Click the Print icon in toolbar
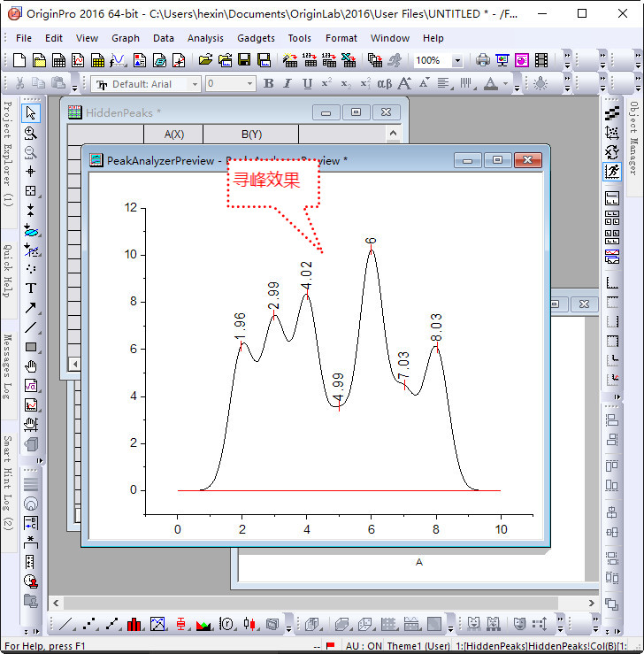Viewport: 644px width, 654px height. (x=483, y=60)
